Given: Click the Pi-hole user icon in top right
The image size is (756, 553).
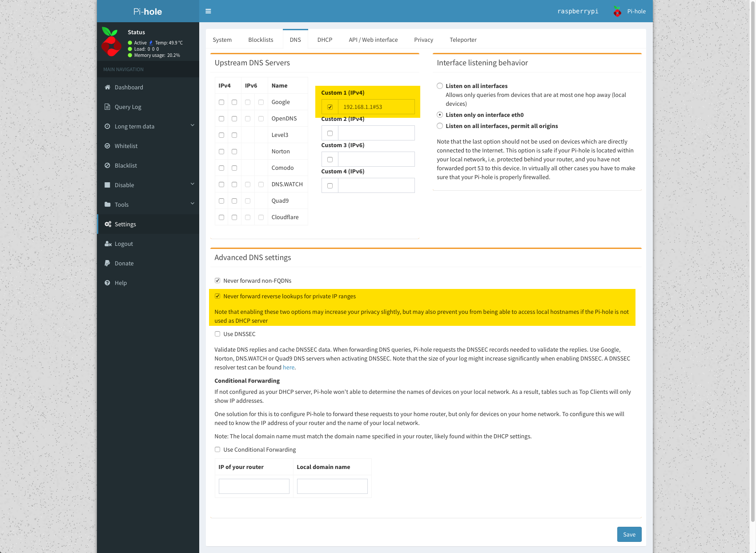Looking at the screenshot, I should [x=617, y=12].
